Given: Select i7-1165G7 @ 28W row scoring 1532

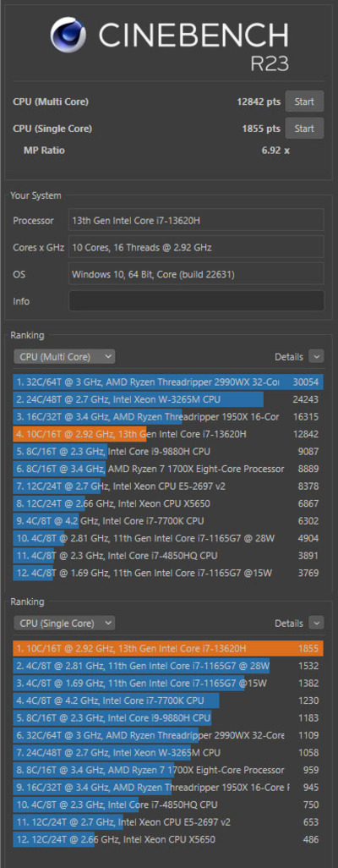Looking at the screenshot, I should click(x=168, y=666).
